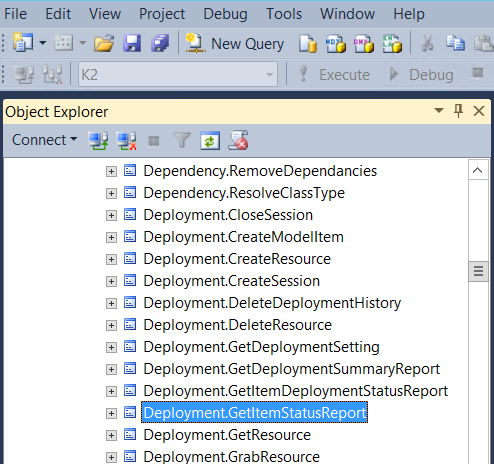494x464 pixels.
Task: Refresh the Object Explorer tree
Action: [x=210, y=140]
